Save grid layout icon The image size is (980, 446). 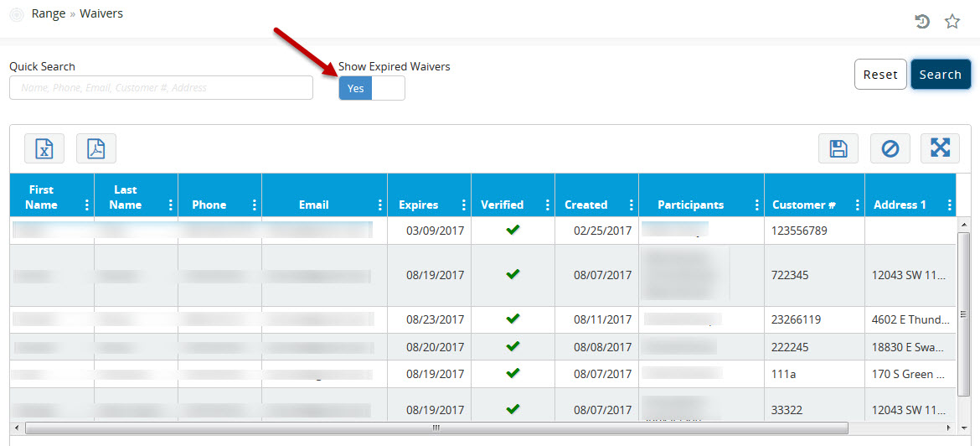838,148
